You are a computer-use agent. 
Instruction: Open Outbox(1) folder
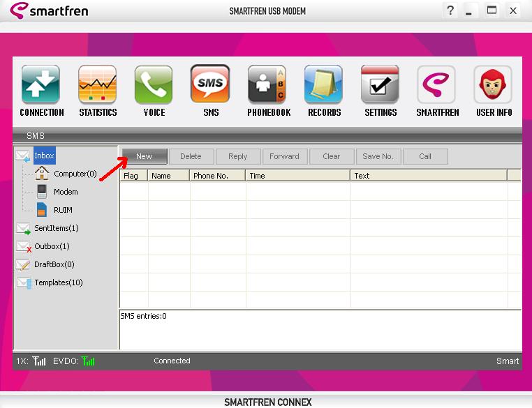pyautogui.click(x=52, y=246)
